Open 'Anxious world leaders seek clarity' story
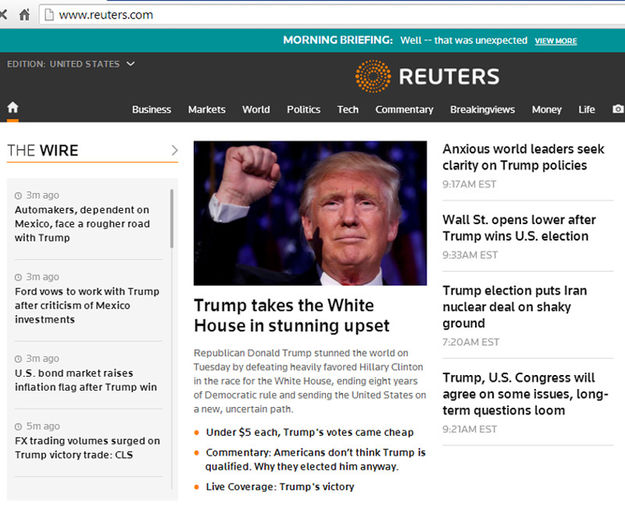The image size is (625, 525). 523,157
